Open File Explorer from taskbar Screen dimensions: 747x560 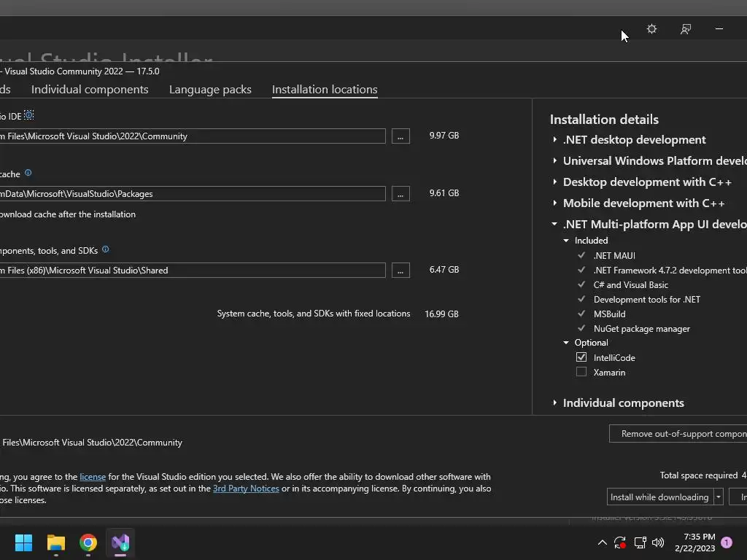tap(55, 542)
